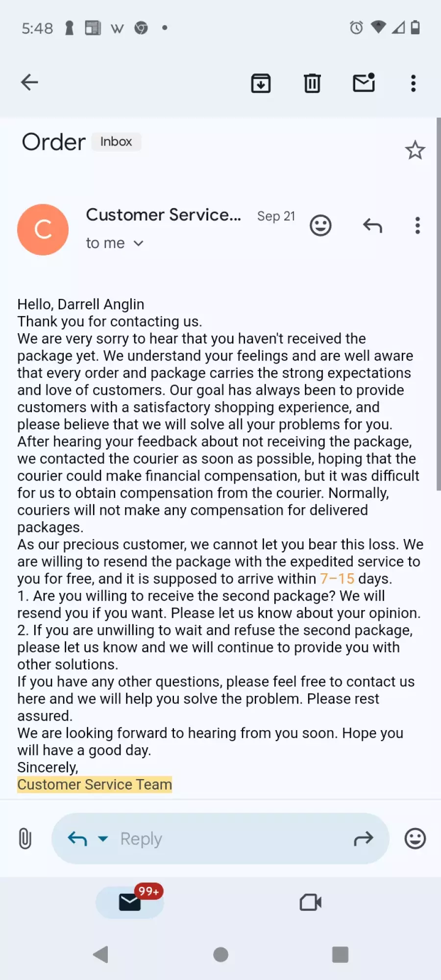441x980 pixels.
Task: Open the top bar overflow menu
Action: [x=414, y=83]
